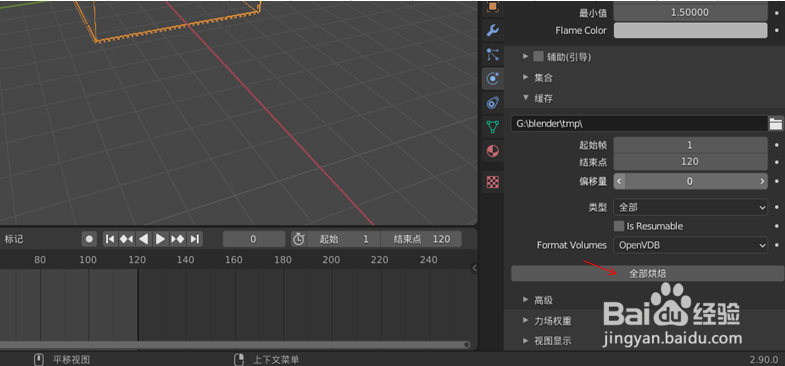The width and height of the screenshot is (785, 366).
Task: Click frame 100 on the timeline ruler
Action: point(88,260)
